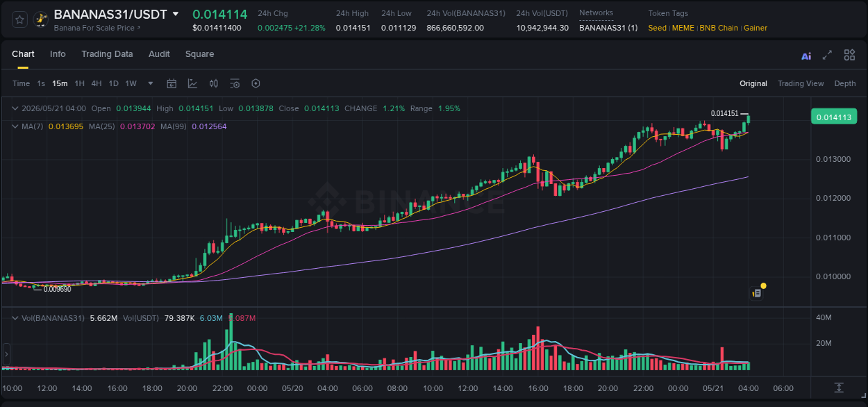This screenshot has width=868, height=407.
Task: Select the 1D interval
Action: [x=113, y=83]
